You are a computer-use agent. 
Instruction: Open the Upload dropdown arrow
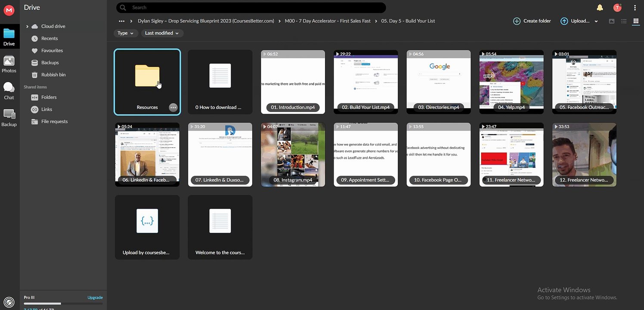pyautogui.click(x=596, y=22)
